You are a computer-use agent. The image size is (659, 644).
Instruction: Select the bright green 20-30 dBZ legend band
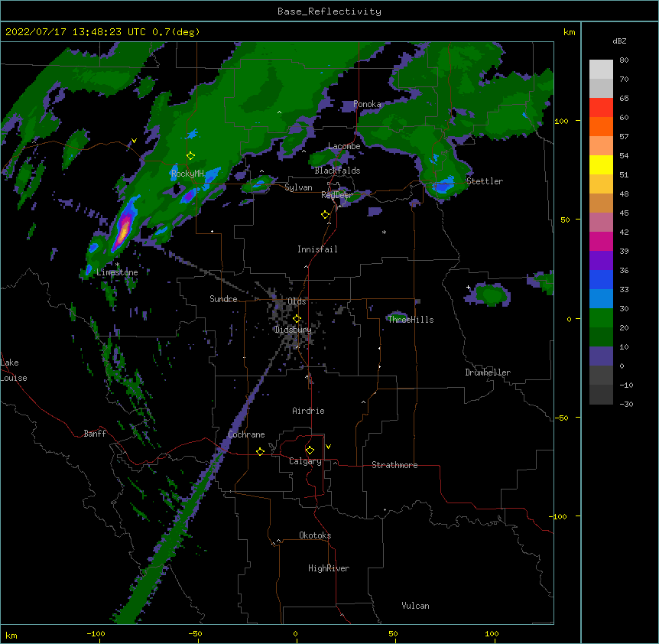601,318
